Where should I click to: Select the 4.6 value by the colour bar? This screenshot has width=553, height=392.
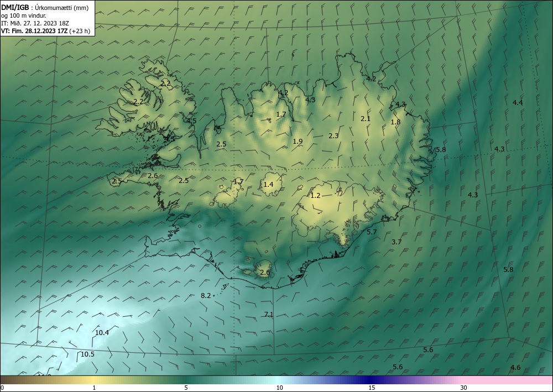[x=515, y=368]
